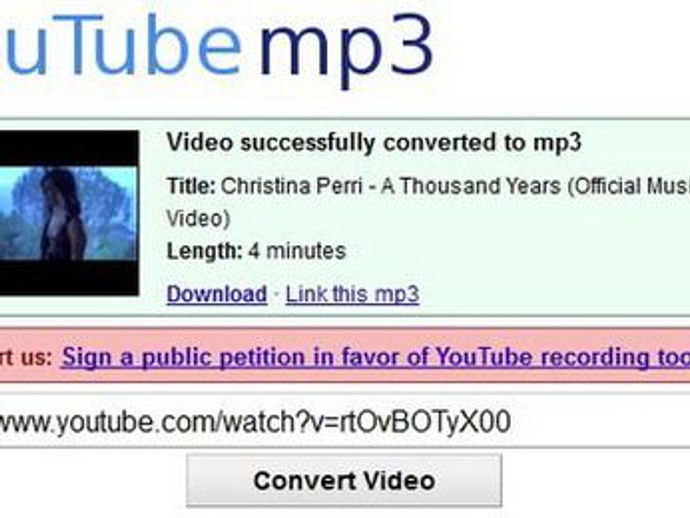Place cursor at 'rtOvBOTyX00' in URL field
Viewport: 690px width, 518px height.
pos(423,422)
